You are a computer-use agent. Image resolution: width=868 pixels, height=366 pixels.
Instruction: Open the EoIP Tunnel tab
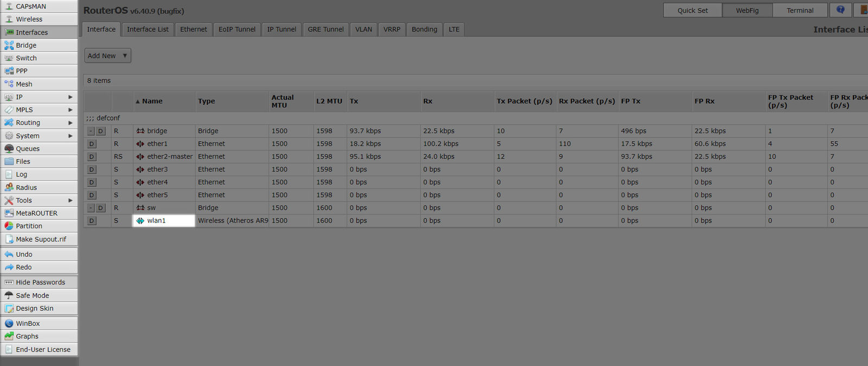coord(237,29)
